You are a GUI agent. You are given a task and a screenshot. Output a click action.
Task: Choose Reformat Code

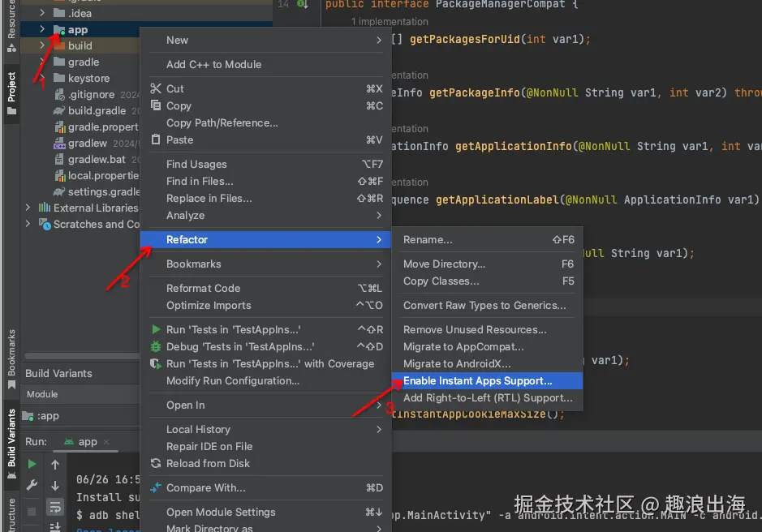265,288
